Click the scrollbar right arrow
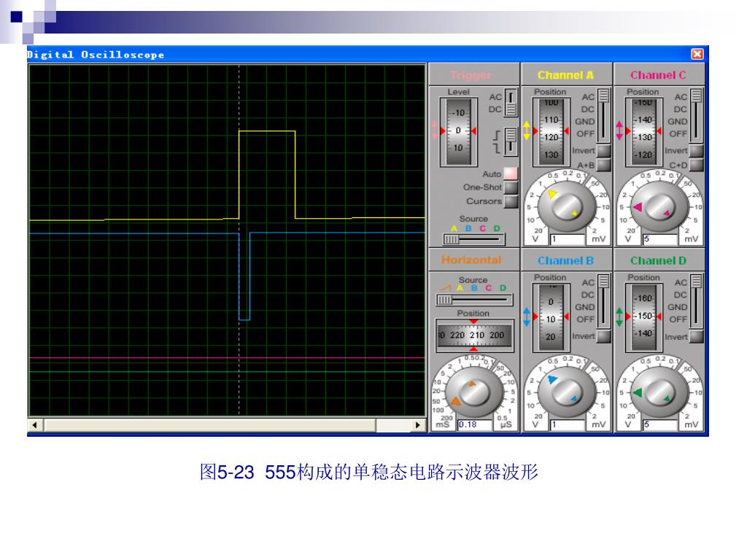The image size is (747, 560). [418, 425]
